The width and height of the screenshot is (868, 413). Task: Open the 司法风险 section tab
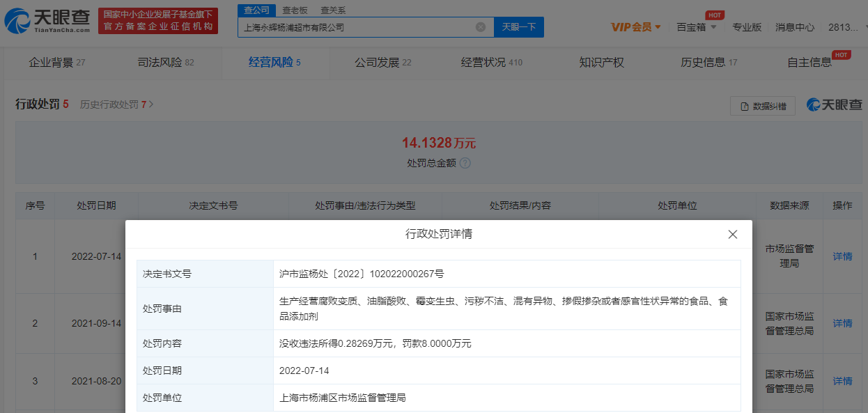point(166,63)
